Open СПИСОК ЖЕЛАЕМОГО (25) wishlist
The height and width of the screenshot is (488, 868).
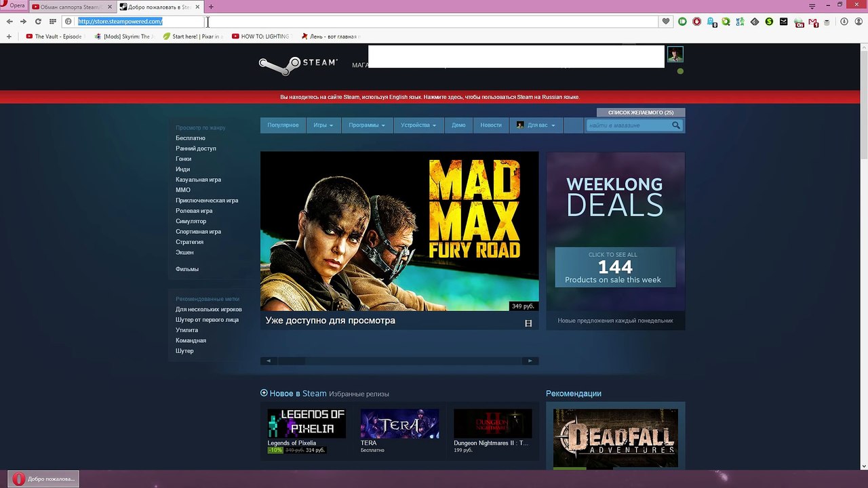pos(641,113)
